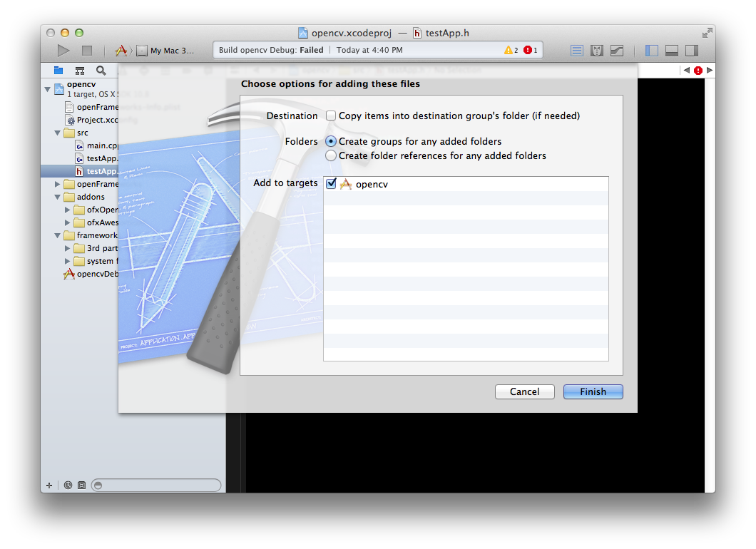Toggle the Debug area visibility
This screenshot has width=756, height=549.
pyautogui.click(x=672, y=51)
